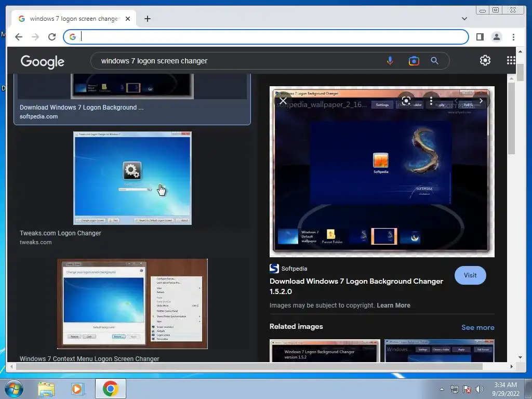Open the Windows Start menu
532x399 pixels.
pyautogui.click(x=14, y=389)
